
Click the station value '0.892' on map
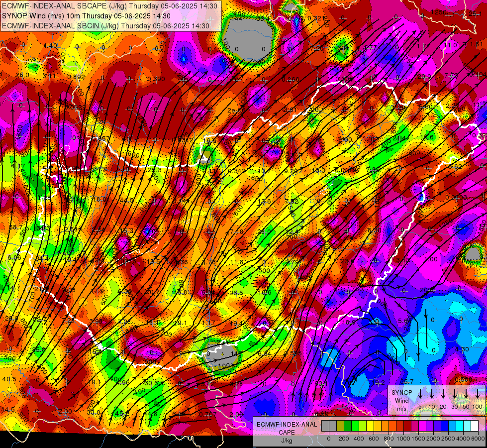(x=76, y=77)
